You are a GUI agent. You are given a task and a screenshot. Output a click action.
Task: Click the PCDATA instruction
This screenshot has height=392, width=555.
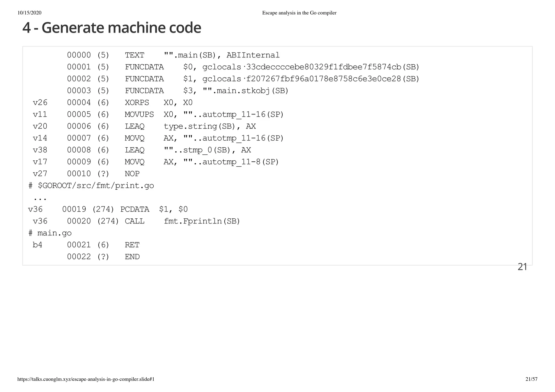click(x=135, y=209)
